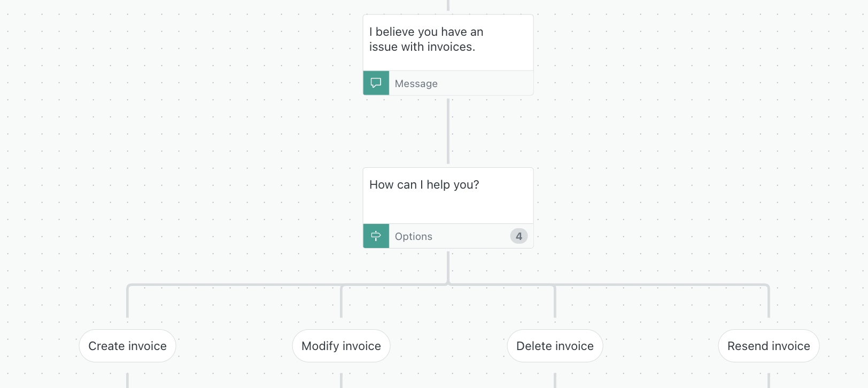Choose the "Delete invoice" option pill
The image size is (868, 388).
click(x=555, y=346)
